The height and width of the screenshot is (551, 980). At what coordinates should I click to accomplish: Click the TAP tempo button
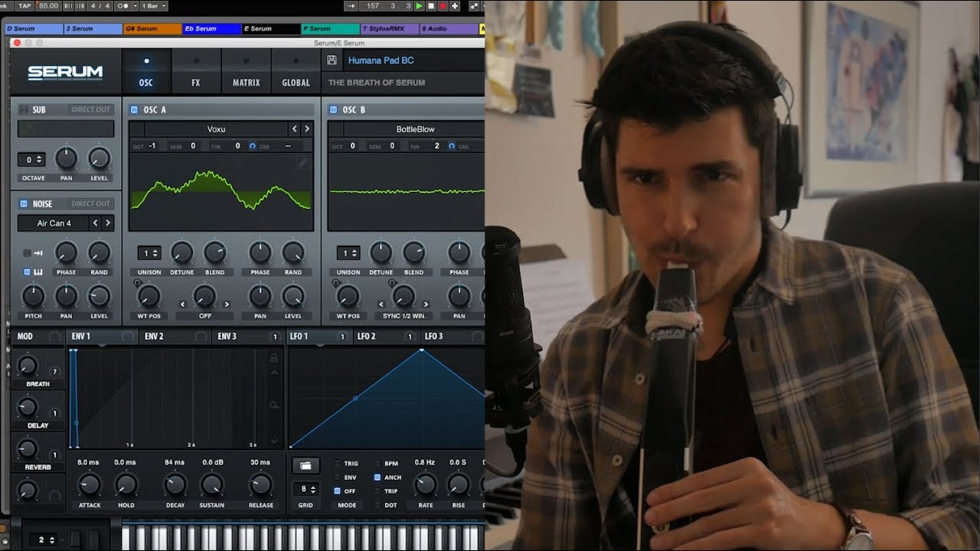tap(24, 6)
